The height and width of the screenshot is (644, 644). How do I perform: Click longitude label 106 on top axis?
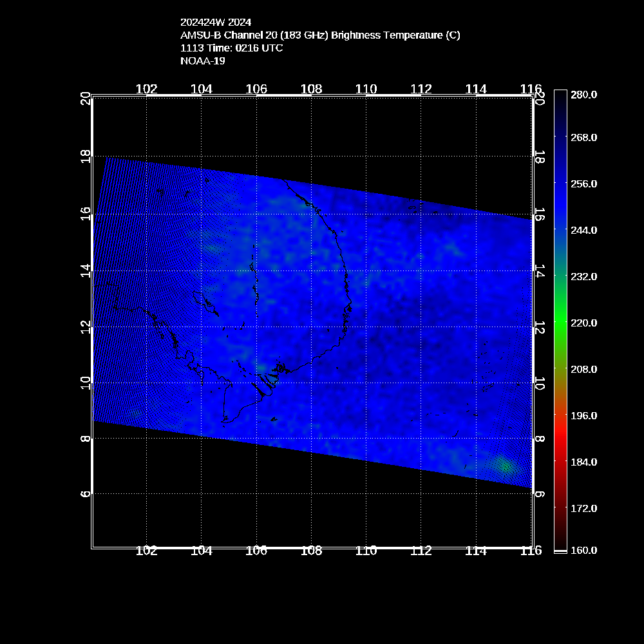pos(256,89)
